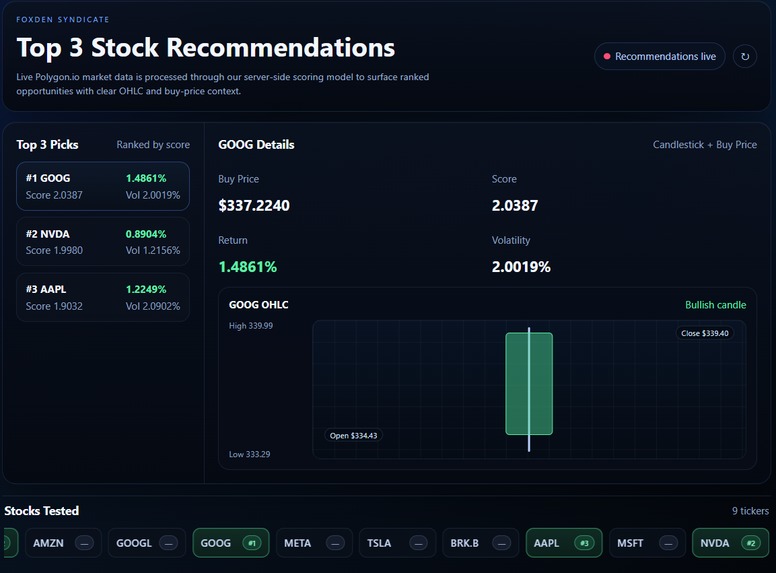Click the dash badge on GOOGL chip
776x573 pixels.
(x=168, y=543)
